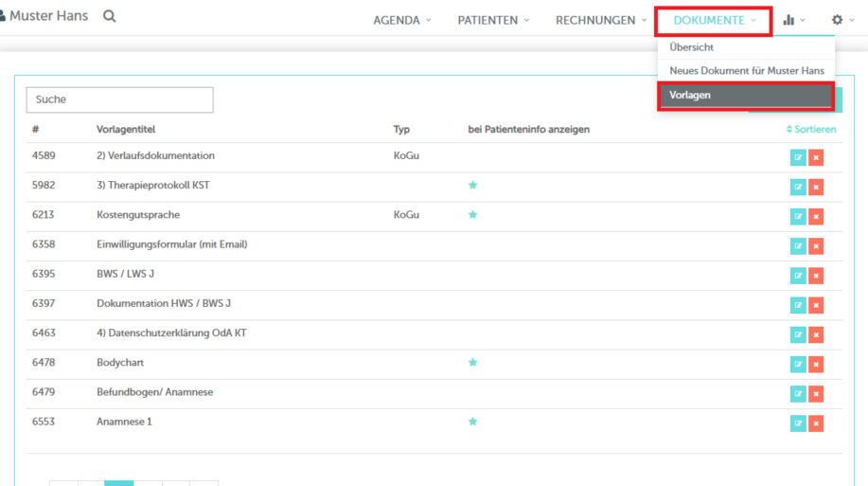868x486 pixels.
Task: Edit template 3) Therapieprotokoll KST
Action: pos(798,187)
